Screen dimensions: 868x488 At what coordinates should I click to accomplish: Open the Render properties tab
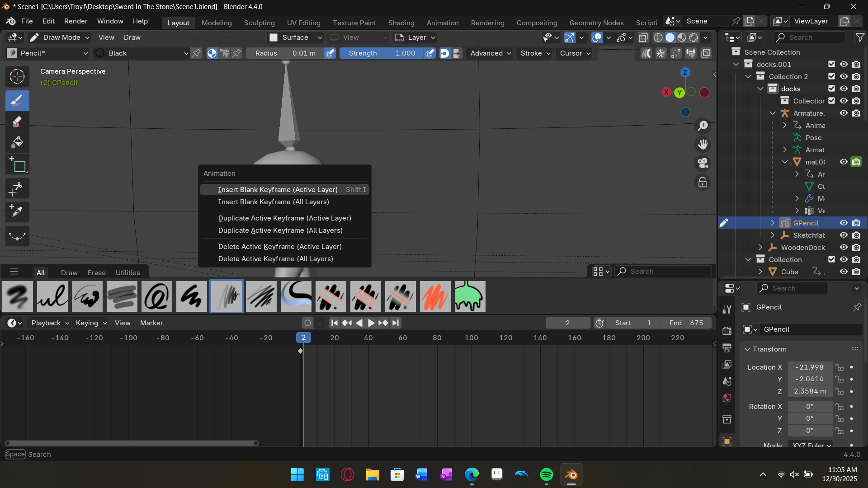pos(727,331)
